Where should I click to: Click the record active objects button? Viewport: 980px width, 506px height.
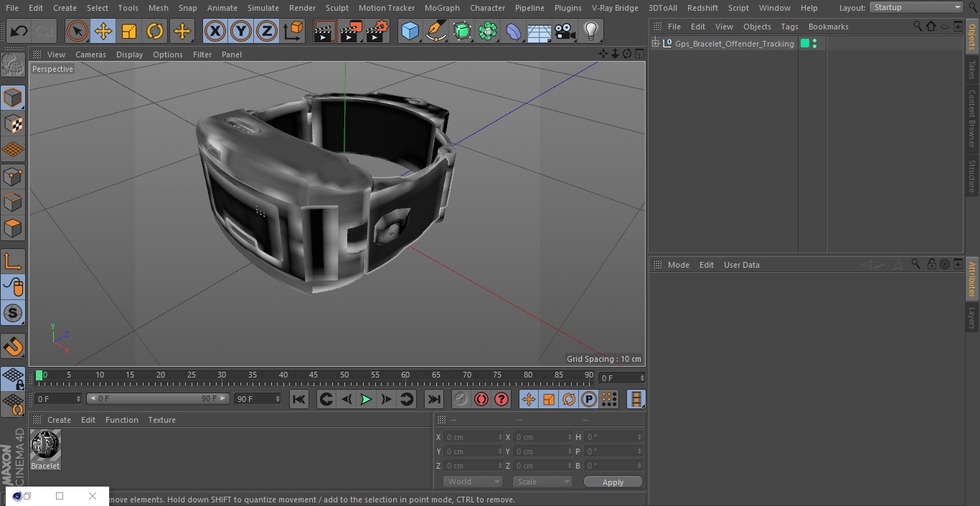(x=461, y=399)
